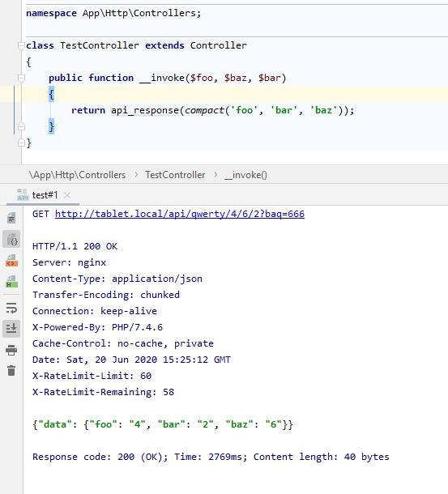Click 'X-Powered-By: PHP/7.4.6' header
Screen dimensions: 448x494
[97, 327]
